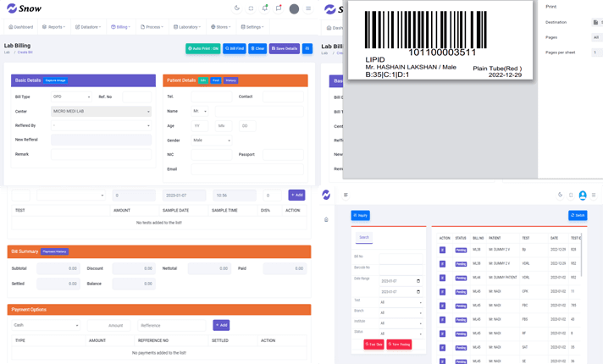
Task: Open the Cash payment type dropdown
Action: pyautogui.click(x=46, y=325)
